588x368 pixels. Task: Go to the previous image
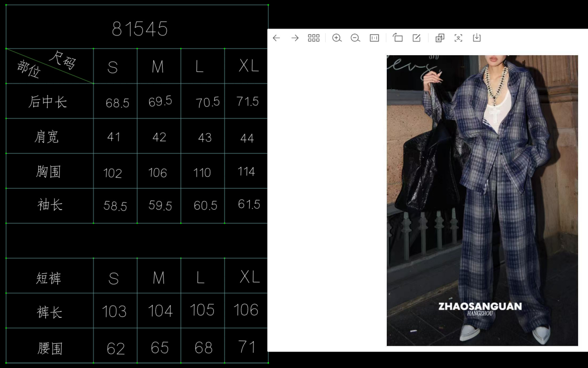pyautogui.click(x=276, y=38)
